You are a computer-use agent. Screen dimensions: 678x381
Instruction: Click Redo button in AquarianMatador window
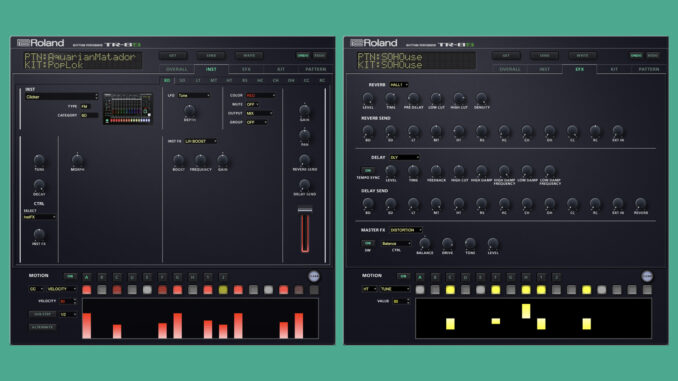point(320,56)
